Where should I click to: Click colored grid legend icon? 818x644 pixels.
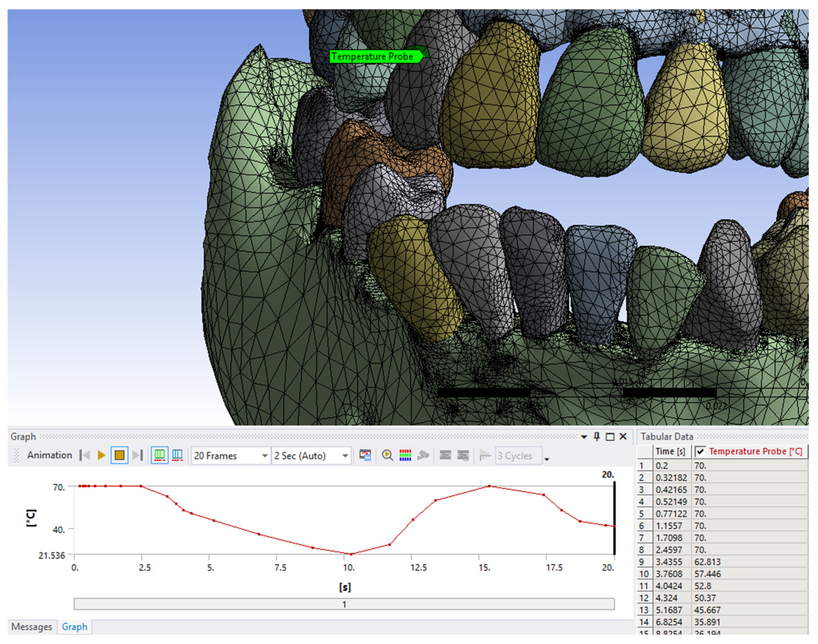pyautogui.click(x=405, y=456)
